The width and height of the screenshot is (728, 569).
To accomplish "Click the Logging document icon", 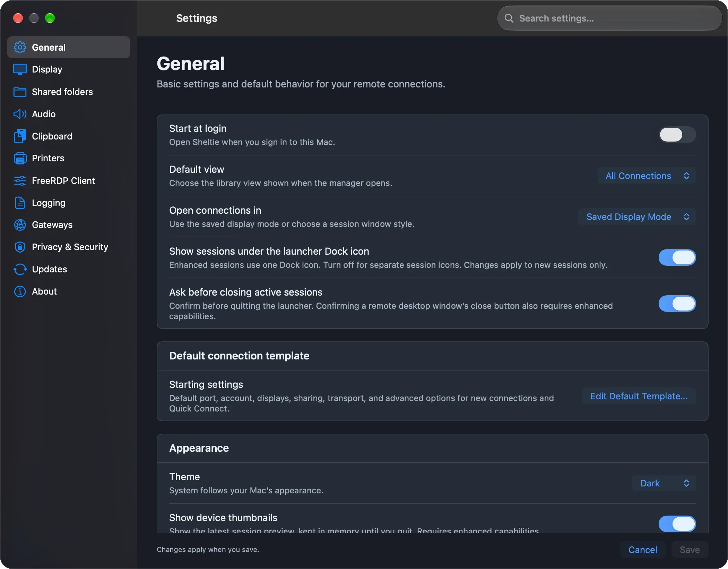I will (x=20, y=203).
